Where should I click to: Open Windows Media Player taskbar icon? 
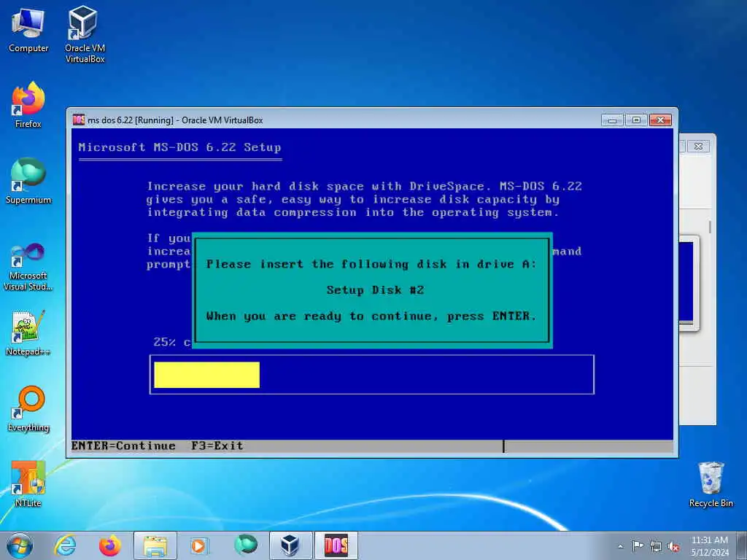[x=199, y=545]
